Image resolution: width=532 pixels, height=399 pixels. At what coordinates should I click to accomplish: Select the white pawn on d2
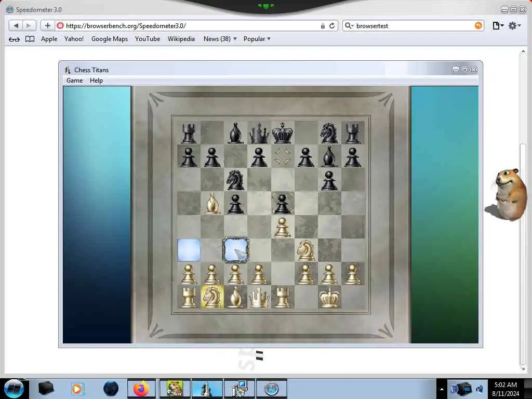259,274
